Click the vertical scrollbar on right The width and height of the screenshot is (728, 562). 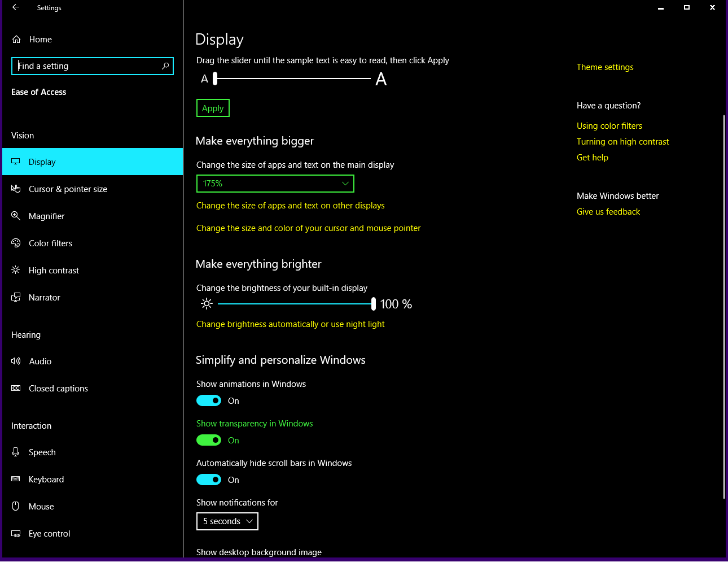point(724,307)
